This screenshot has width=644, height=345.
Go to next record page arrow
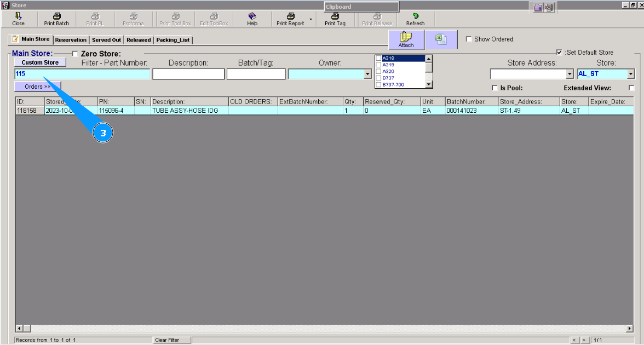coord(584,340)
